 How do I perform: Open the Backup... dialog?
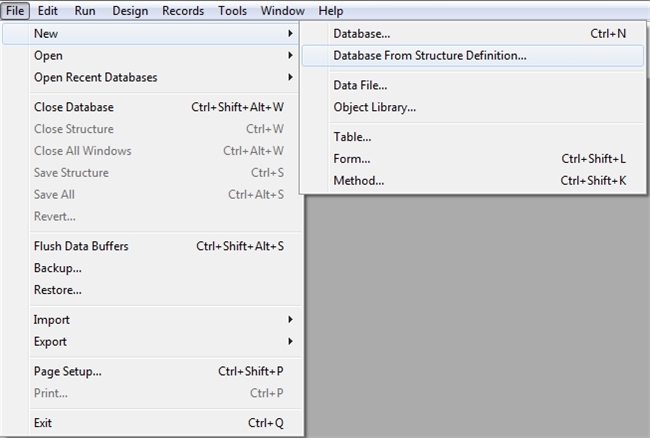(x=58, y=268)
